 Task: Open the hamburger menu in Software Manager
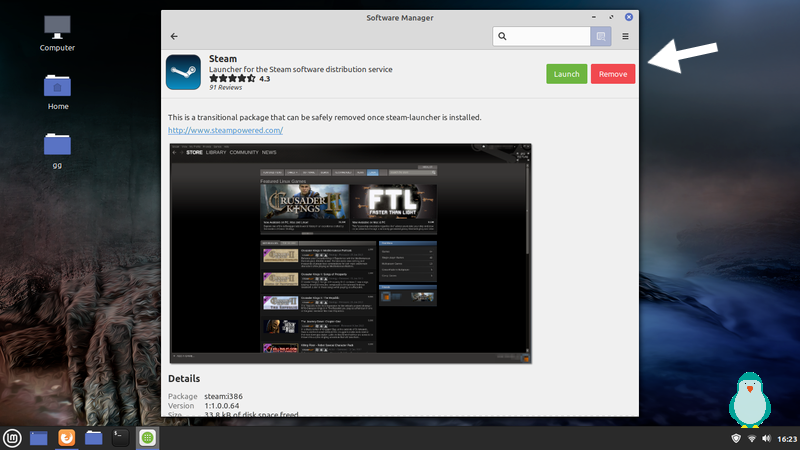pyautogui.click(x=625, y=36)
